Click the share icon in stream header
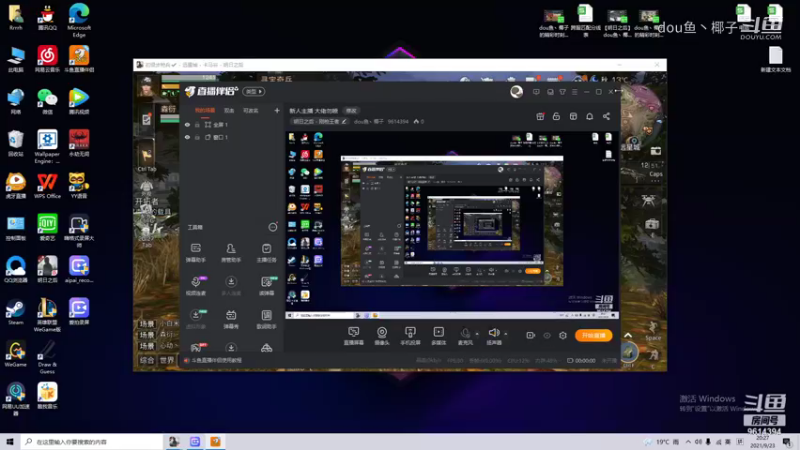Viewport: 800px width, 450px height. click(x=606, y=116)
